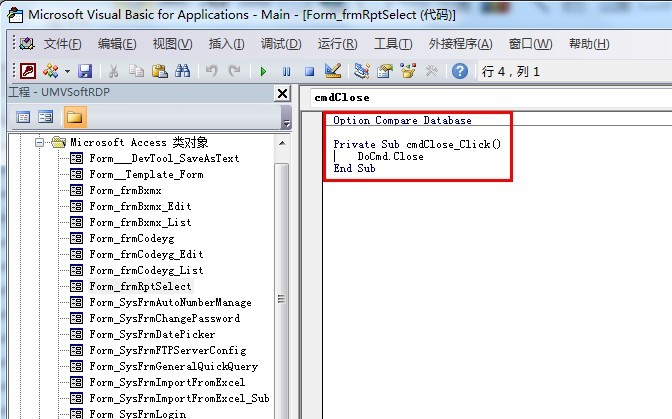Save the project with the floppy icon
The width and height of the screenshot is (672, 419).
coord(85,71)
